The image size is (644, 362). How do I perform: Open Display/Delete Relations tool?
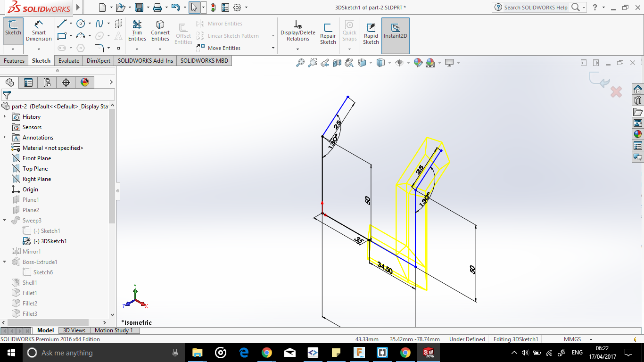point(297,31)
